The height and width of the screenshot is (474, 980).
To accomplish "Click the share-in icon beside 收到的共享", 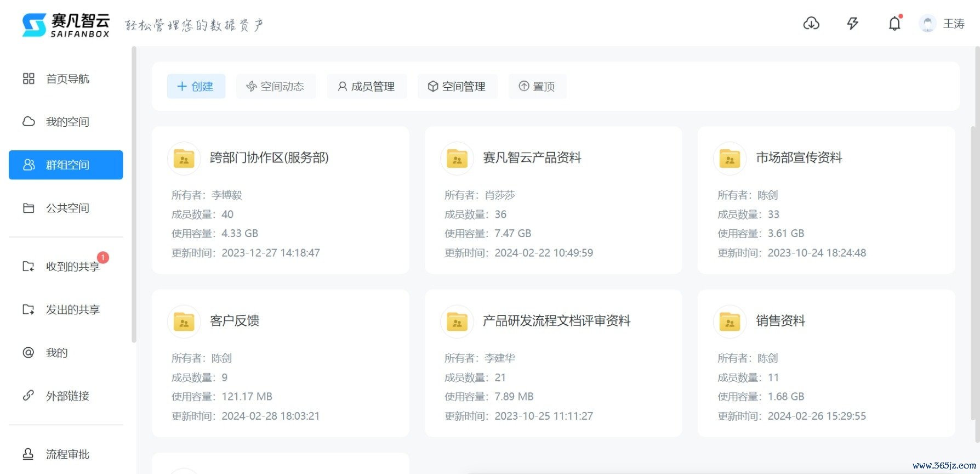I will point(29,266).
